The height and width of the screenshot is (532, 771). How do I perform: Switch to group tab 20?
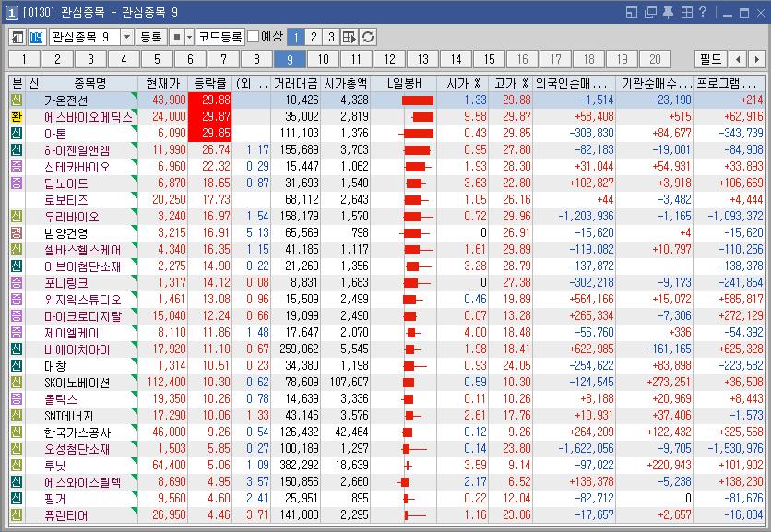pos(655,60)
